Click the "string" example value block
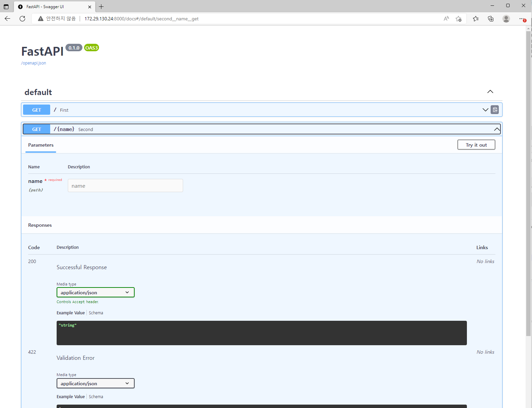 (x=262, y=333)
